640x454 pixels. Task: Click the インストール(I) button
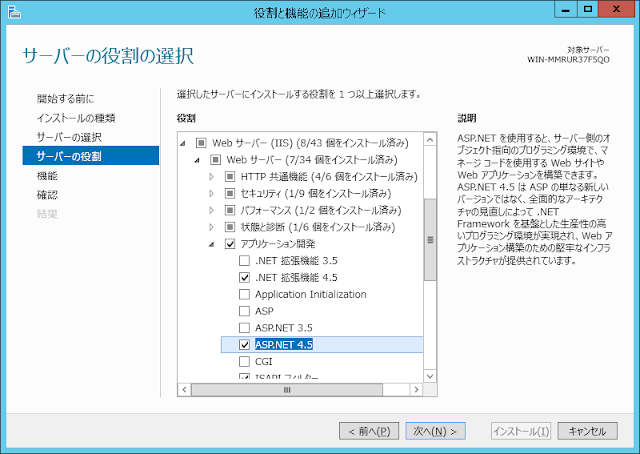pyautogui.click(x=521, y=431)
